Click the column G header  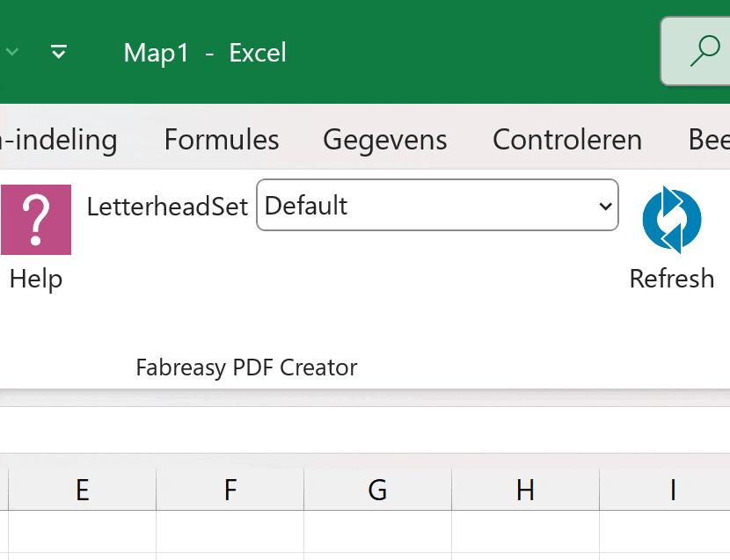click(x=378, y=490)
